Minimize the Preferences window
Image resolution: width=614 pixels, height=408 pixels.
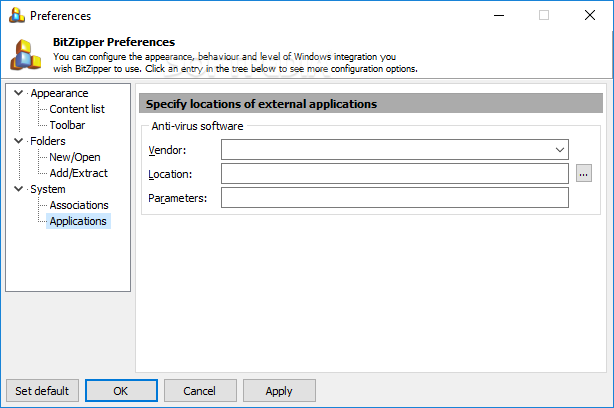click(499, 15)
